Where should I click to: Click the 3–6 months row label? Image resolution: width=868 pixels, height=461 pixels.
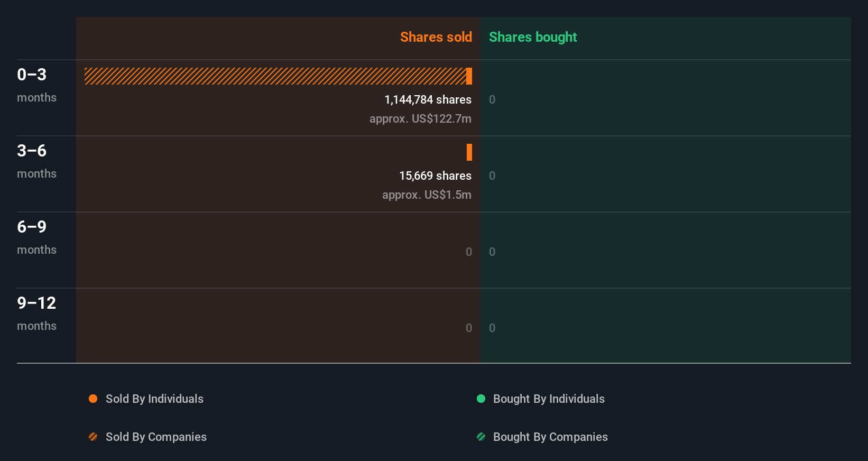(x=36, y=161)
